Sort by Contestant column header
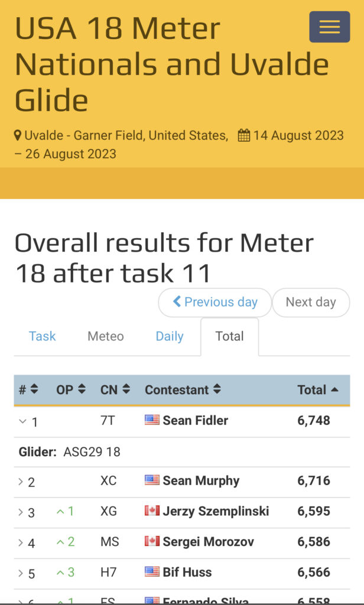The width and height of the screenshot is (364, 605). (x=182, y=390)
